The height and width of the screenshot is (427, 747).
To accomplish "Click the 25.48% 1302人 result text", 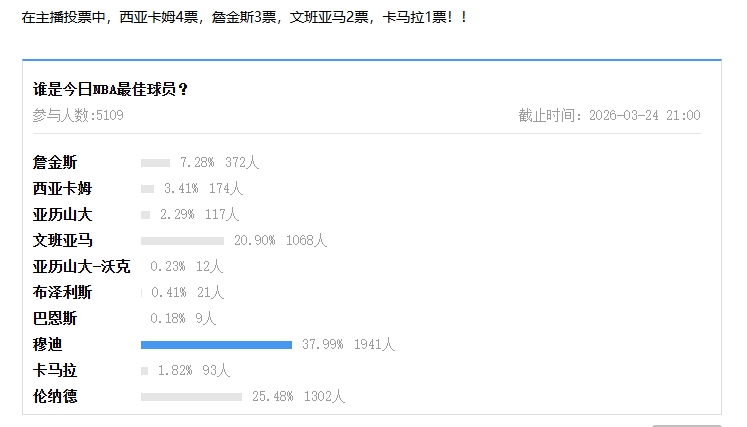I will tap(298, 396).
